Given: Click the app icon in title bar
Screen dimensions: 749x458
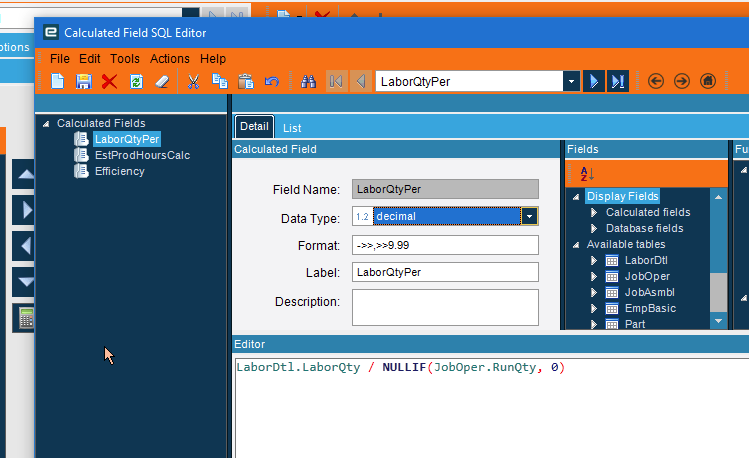Looking at the screenshot, I should 51,32.
